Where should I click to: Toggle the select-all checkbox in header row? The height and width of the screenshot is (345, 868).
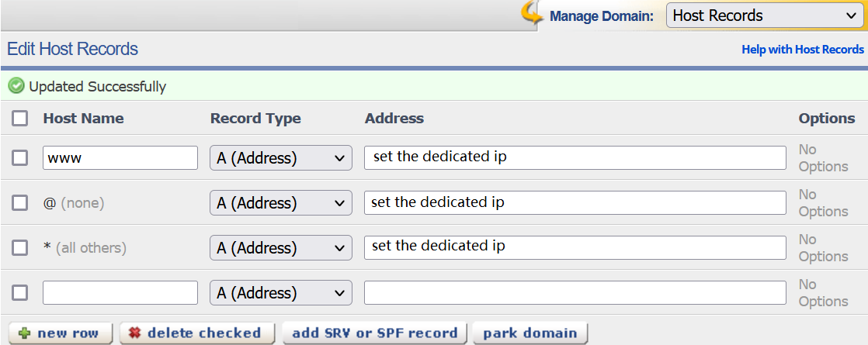20,119
